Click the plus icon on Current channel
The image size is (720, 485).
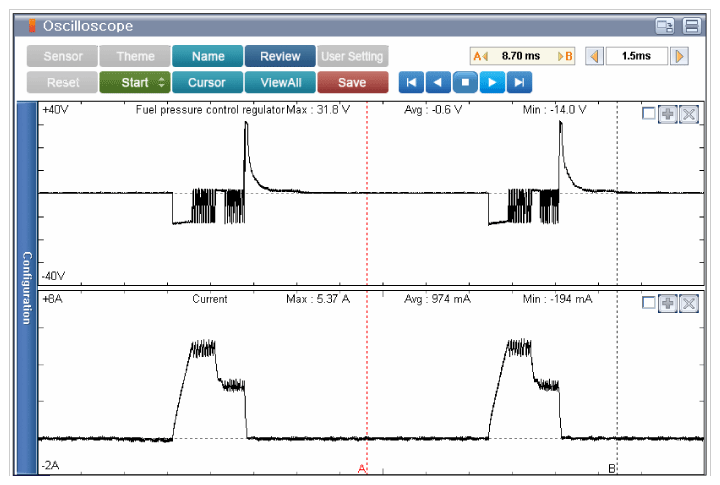pos(668,302)
